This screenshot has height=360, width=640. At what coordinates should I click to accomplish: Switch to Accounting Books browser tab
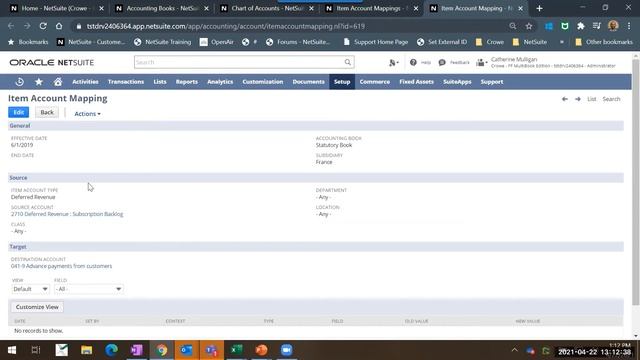[162, 8]
